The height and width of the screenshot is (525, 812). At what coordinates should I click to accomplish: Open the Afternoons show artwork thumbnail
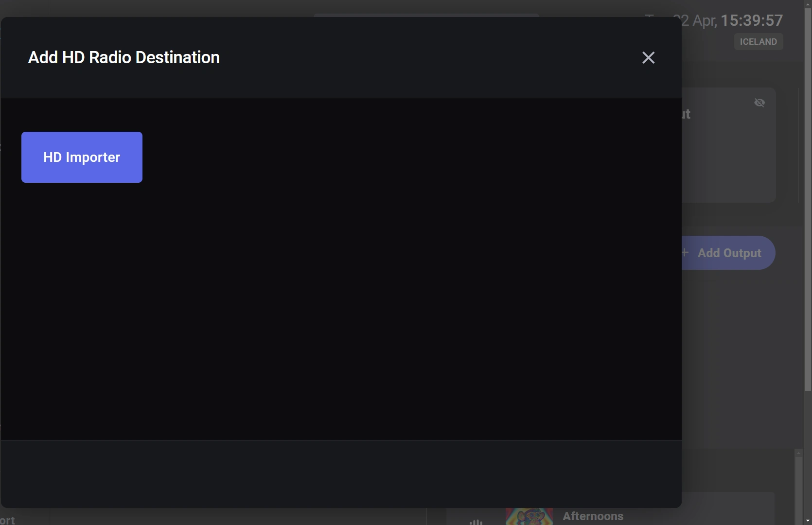point(529,516)
